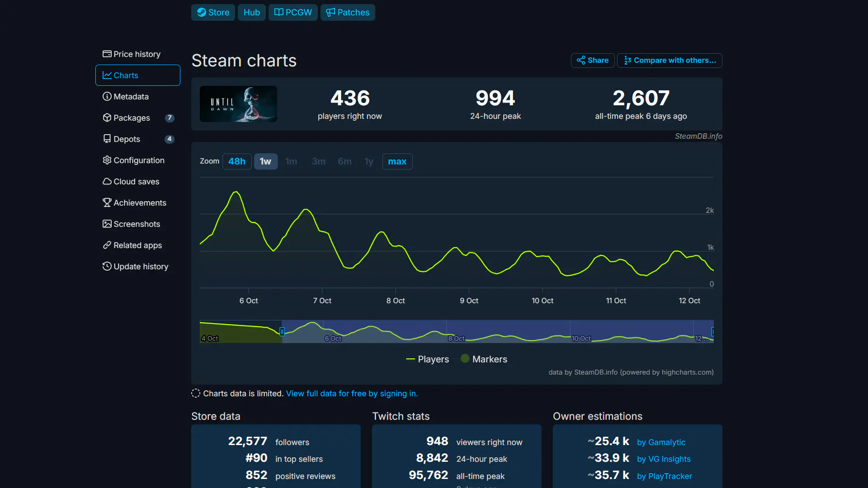
Task: Click the Packages count badge 7
Action: (x=170, y=117)
